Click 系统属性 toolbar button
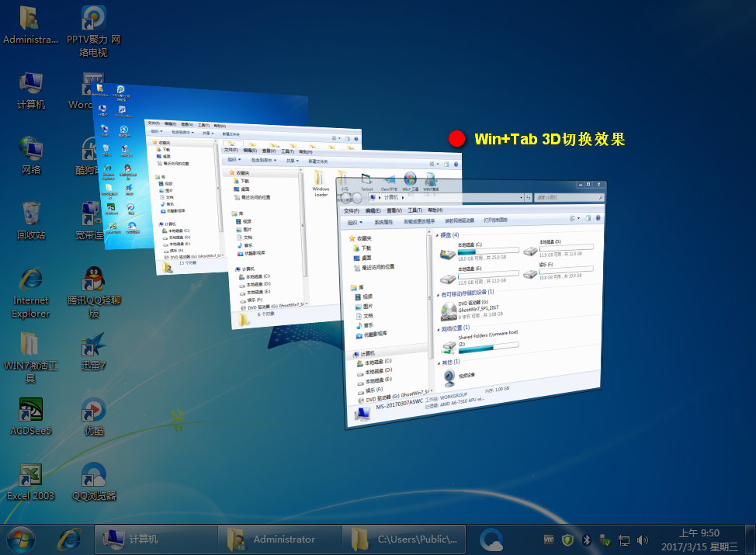756x555 pixels. [x=383, y=222]
